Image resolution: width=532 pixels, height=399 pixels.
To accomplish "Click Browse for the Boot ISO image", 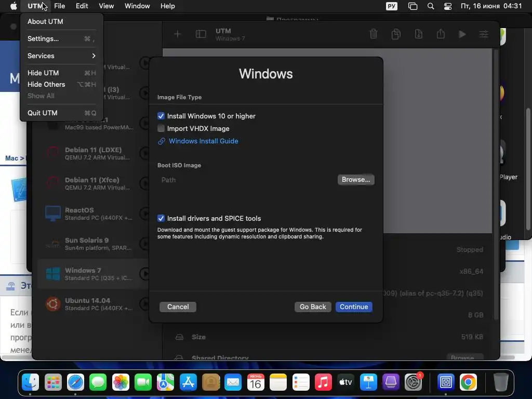I will 355,179.
